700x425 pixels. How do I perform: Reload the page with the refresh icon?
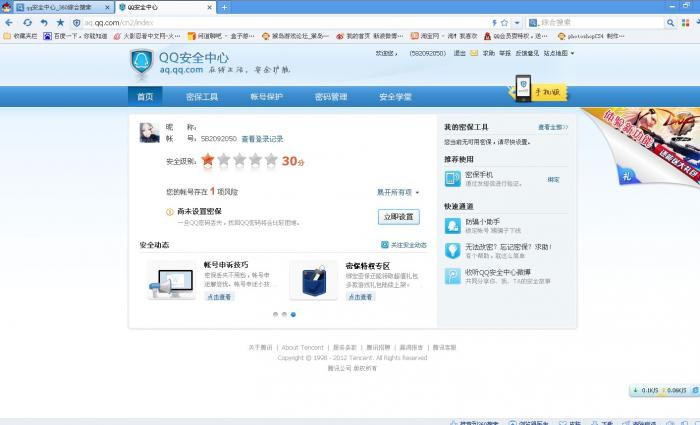[x=27, y=22]
